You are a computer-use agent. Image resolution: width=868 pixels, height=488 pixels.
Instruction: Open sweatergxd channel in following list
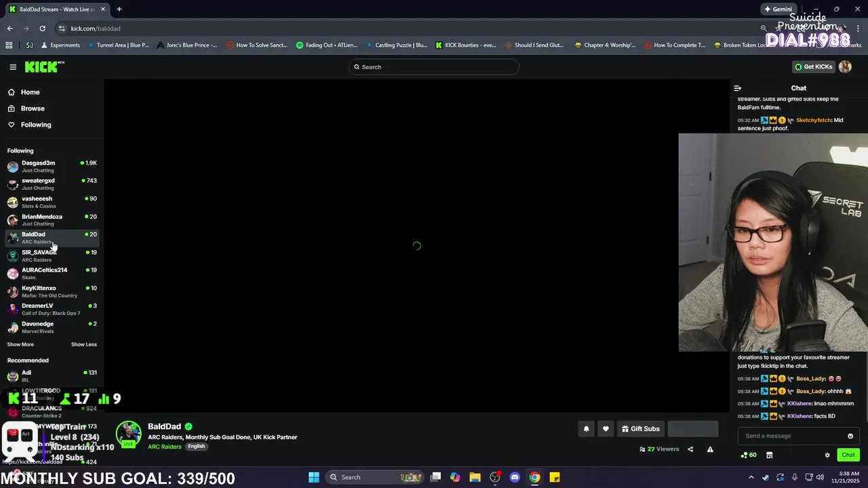pos(52,184)
